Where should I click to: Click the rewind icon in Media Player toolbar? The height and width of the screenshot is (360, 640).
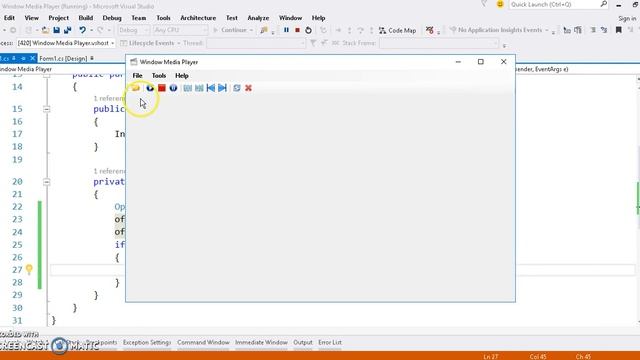coord(187,88)
